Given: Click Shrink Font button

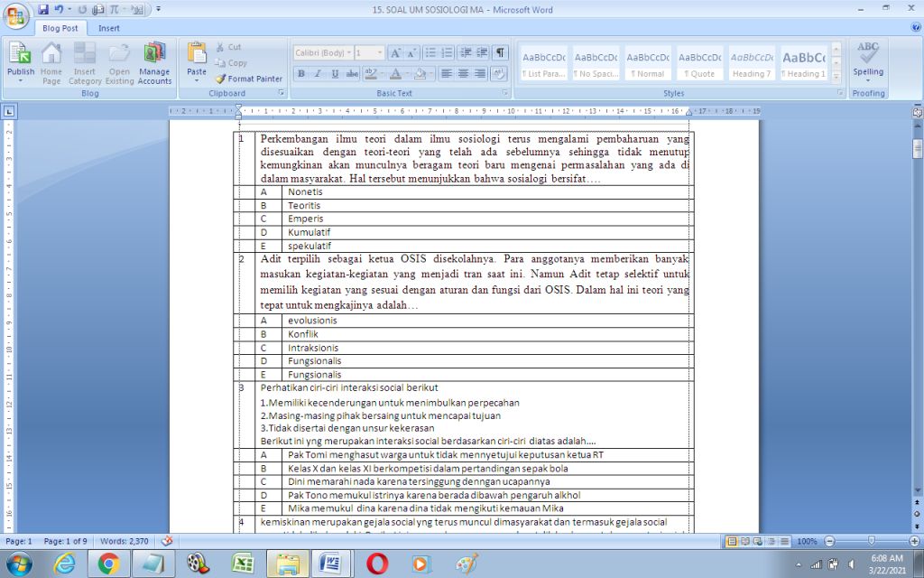Looking at the screenshot, I should coord(411,52).
